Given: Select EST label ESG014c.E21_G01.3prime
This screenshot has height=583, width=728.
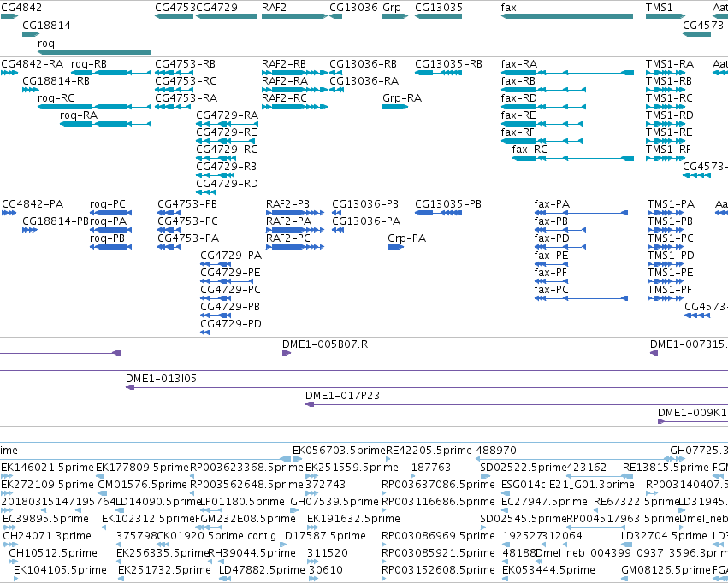Looking at the screenshot, I should point(568,485).
